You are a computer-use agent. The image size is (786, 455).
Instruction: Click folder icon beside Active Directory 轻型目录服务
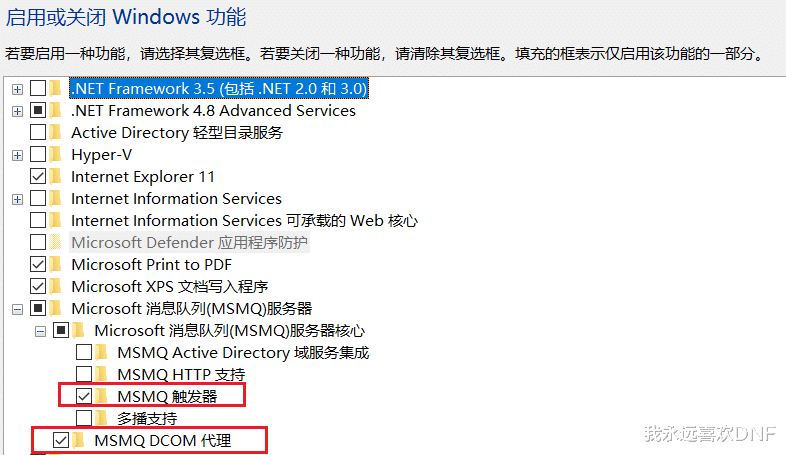click(x=56, y=133)
